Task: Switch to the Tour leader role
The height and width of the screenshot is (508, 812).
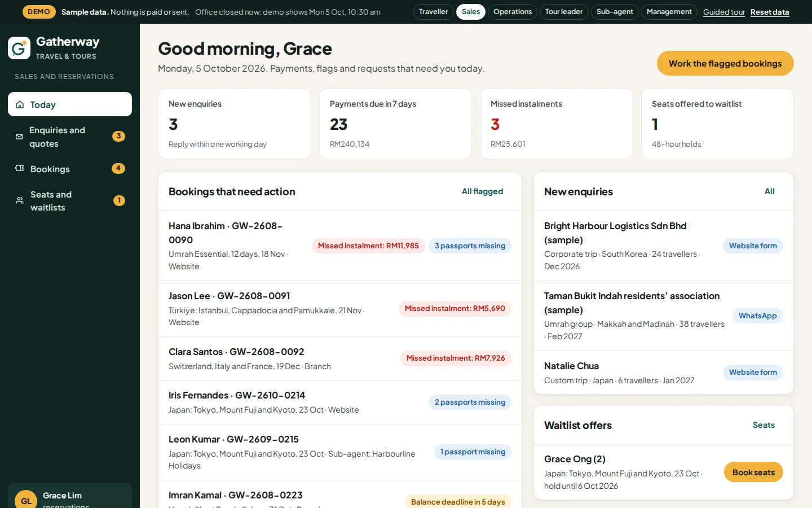Action: click(564, 12)
